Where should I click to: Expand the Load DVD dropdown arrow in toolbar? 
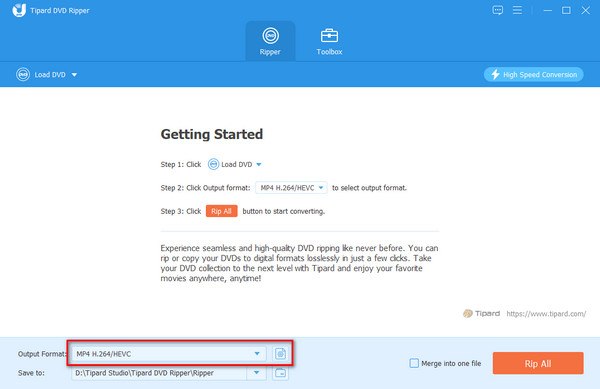point(74,75)
